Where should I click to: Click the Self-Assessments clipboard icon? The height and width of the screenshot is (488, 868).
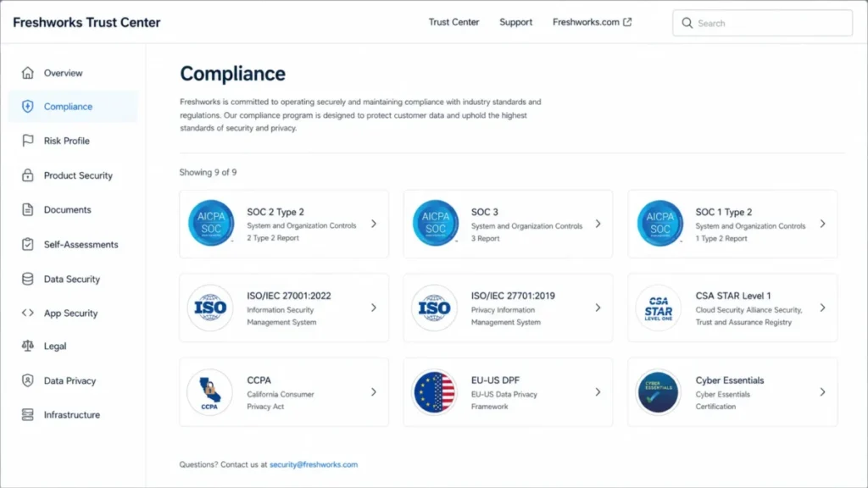click(28, 244)
